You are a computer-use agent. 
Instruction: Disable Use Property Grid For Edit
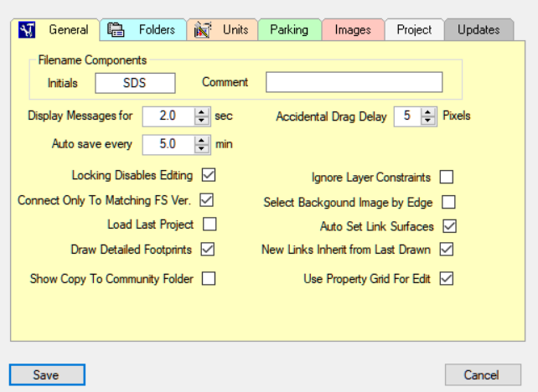point(447,278)
